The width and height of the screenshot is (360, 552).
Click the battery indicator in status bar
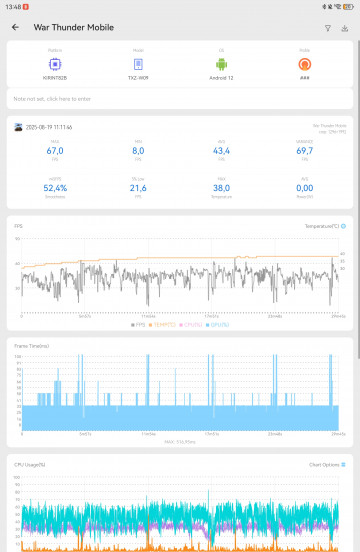pyautogui.click(x=348, y=7)
